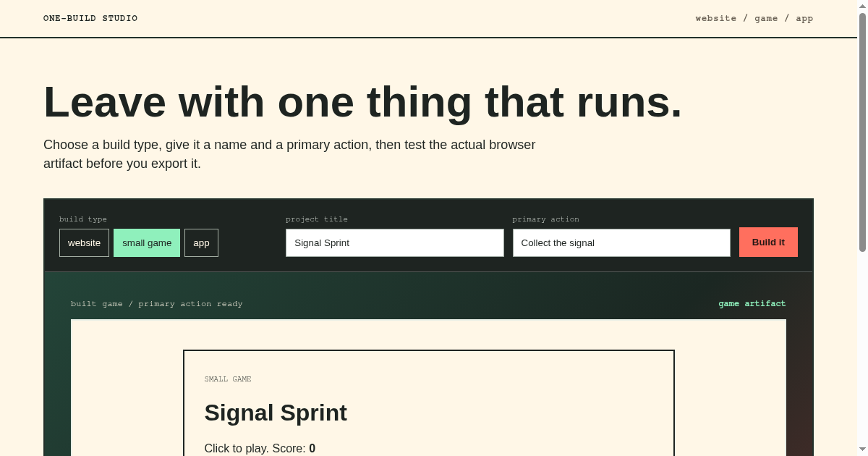Click the Signal Sprint heading in the preview
This screenshot has height=456, width=868.
pyautogui.click(x=276, y=413)
